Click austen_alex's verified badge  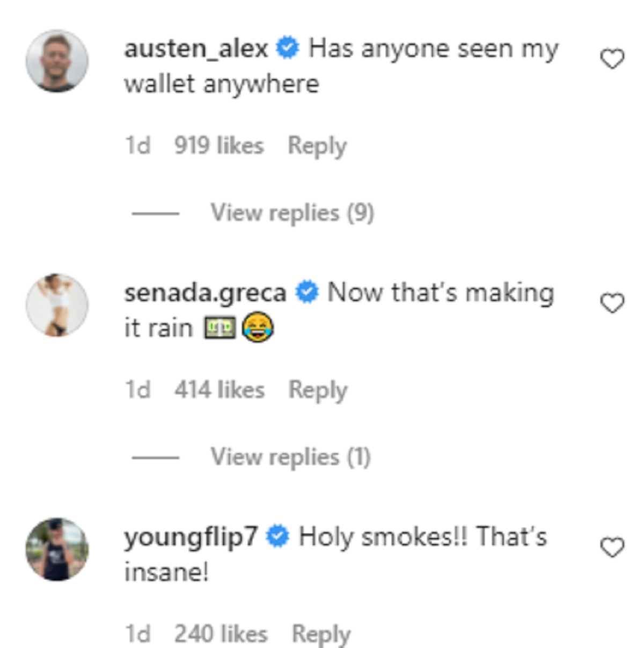[x=288, y=48]
